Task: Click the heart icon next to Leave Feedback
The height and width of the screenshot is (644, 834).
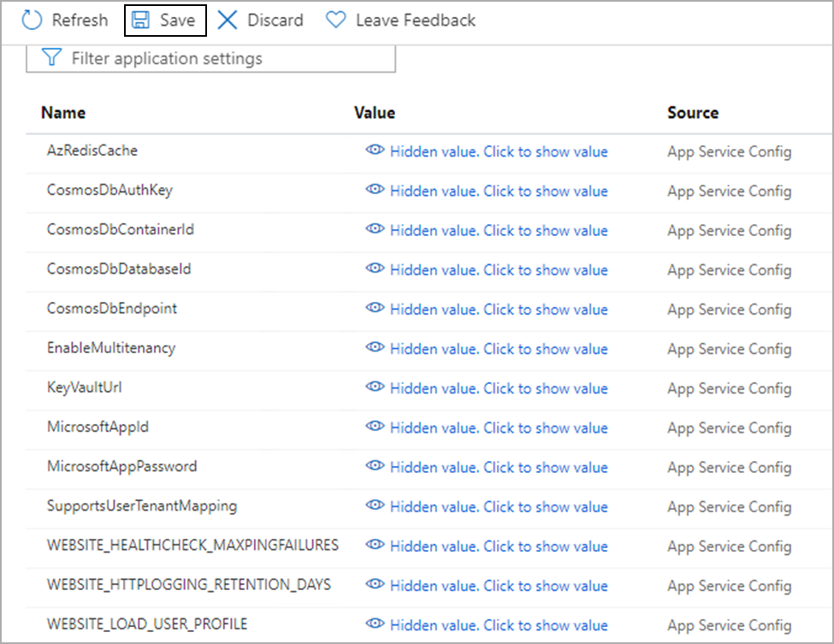Action: click(335, 20)
